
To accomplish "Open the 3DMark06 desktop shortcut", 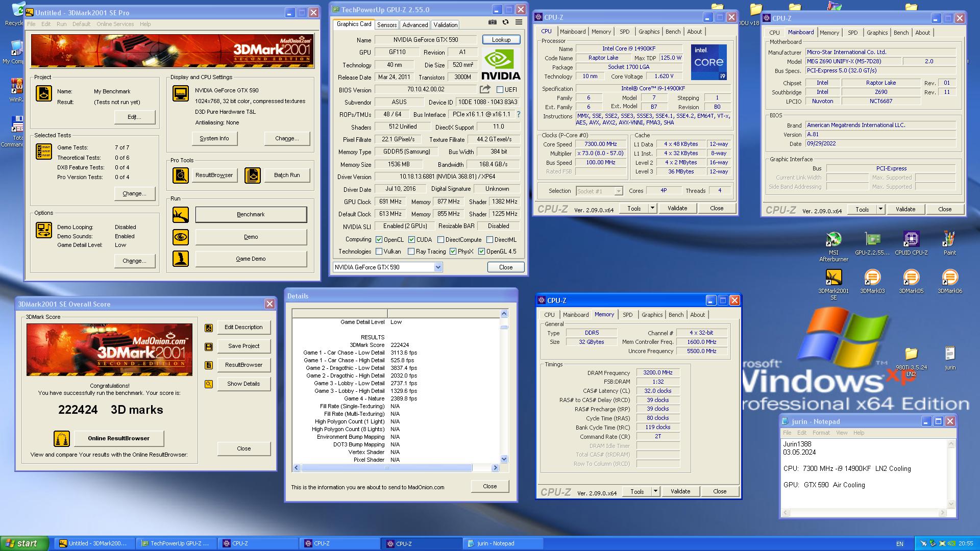I will (x=949, y=282).
